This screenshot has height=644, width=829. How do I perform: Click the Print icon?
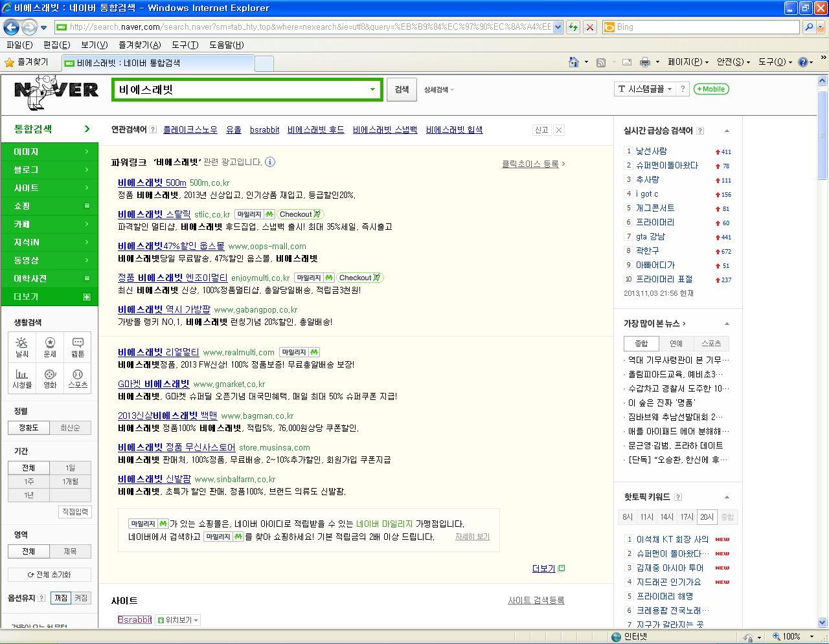pyautogui.click(x=644, y=62)
